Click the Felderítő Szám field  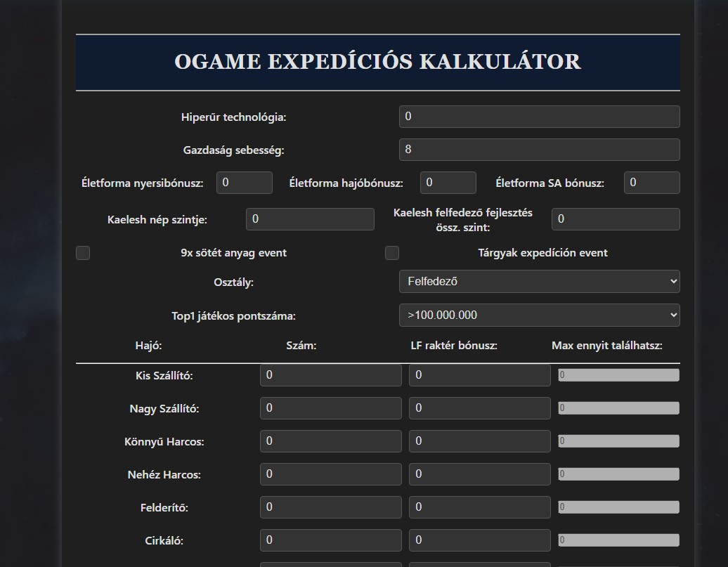pyautogui.click(x=331, y=507)
